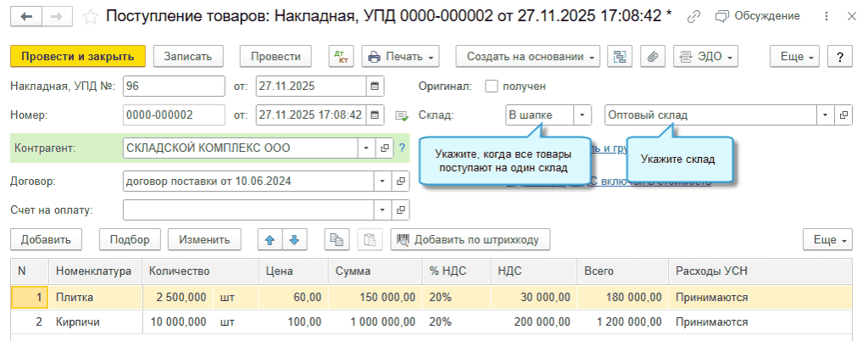Add document to favorites with the star
The image size is (868, 341).
pos(92,16)
